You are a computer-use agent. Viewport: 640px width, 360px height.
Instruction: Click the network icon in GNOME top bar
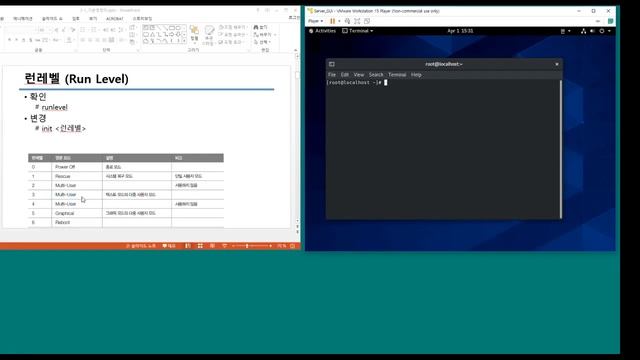[x=583, y=31]
